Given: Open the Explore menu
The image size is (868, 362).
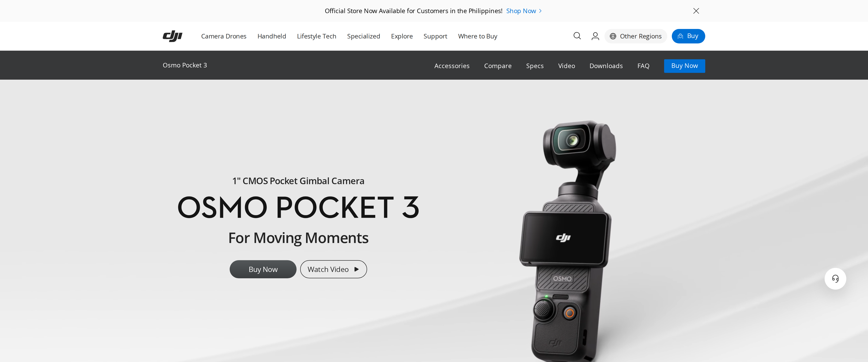Looking at the screenshot, I should pos(402,36).
